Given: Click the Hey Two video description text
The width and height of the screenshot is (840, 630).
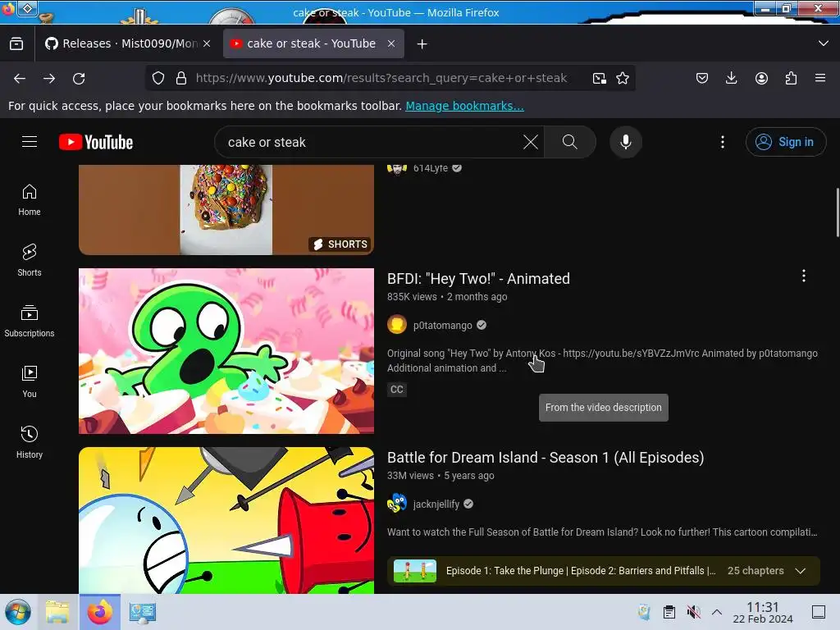Looking at the screenshot, I should point(602,361).
